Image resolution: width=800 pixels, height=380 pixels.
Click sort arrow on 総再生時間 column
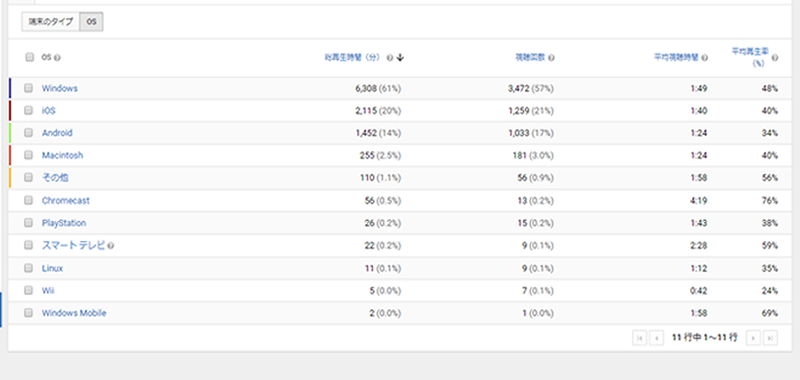[400, 58]
